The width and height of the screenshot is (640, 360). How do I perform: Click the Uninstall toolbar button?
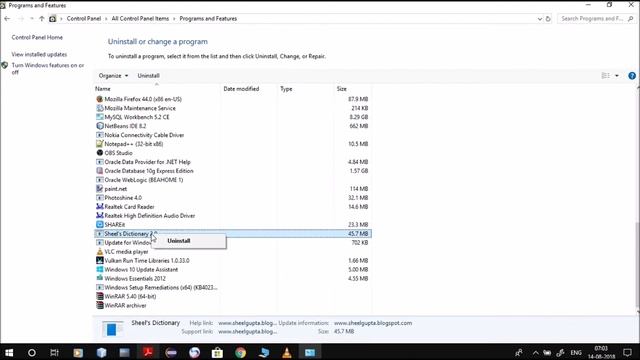(x=148, y=76)
